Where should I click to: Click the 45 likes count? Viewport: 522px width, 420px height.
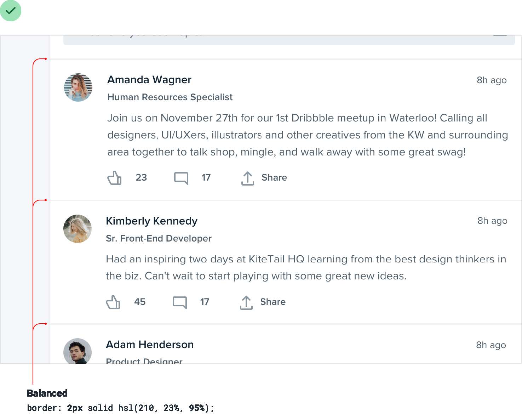click(140, 302)
